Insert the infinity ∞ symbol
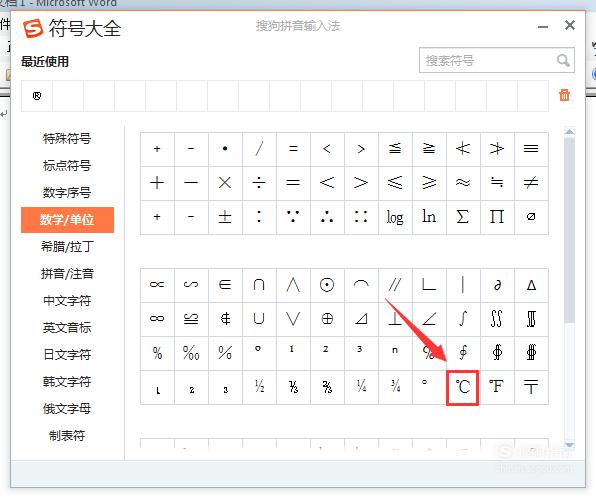 (x=157, y=319)
